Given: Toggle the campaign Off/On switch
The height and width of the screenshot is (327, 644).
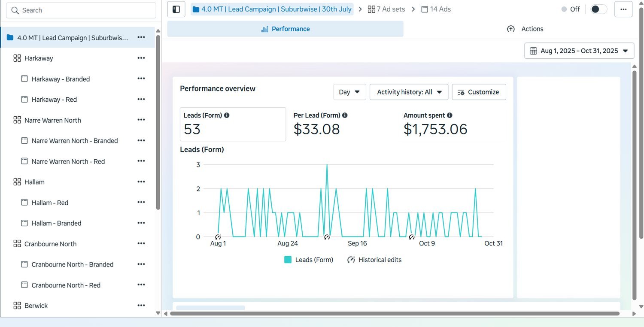Looking at the screenshot, I should point(599,9).
